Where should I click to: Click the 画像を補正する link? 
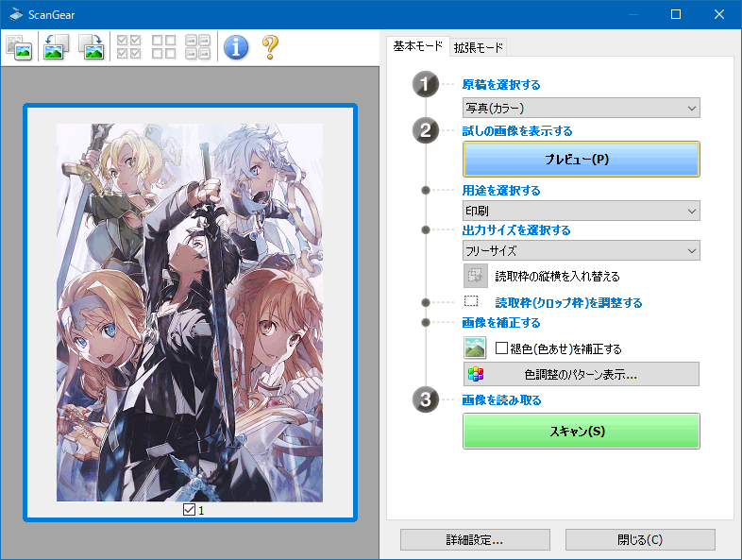tap(501, 323)
